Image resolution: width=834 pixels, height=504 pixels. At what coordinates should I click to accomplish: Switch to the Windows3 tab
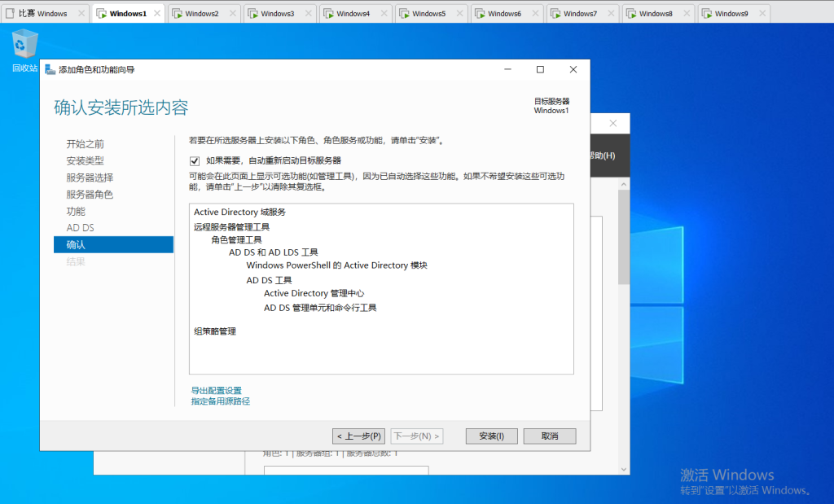pyautogui.click(x=277, y=14)
